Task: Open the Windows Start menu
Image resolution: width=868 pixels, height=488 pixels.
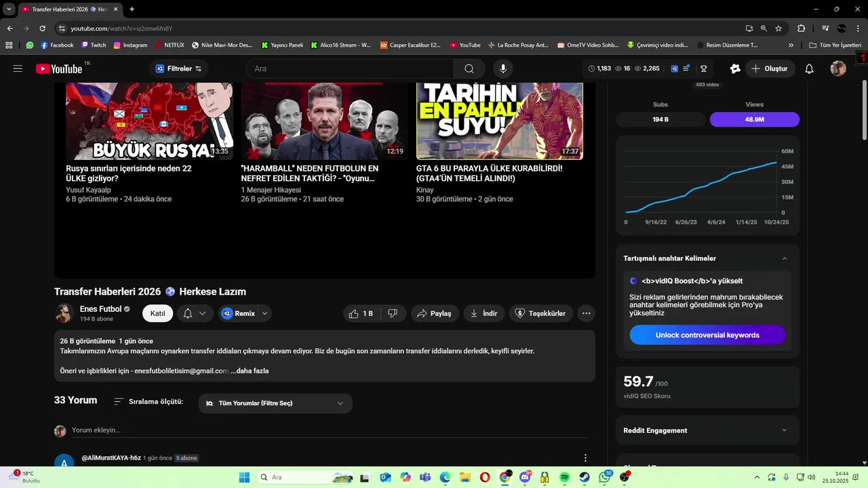Action: 244,477
